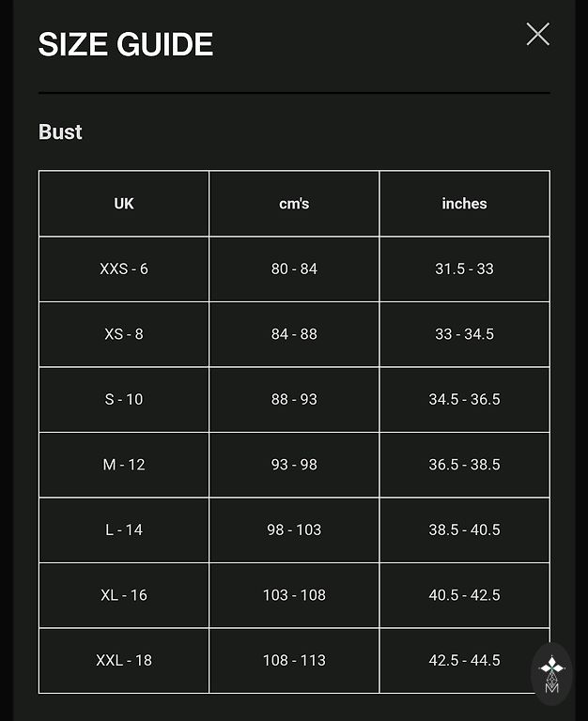The width and height of the screenshot is (588, 721).
Task: Click the SIZE GUIDE title
Action: click(x=126, y=44)
